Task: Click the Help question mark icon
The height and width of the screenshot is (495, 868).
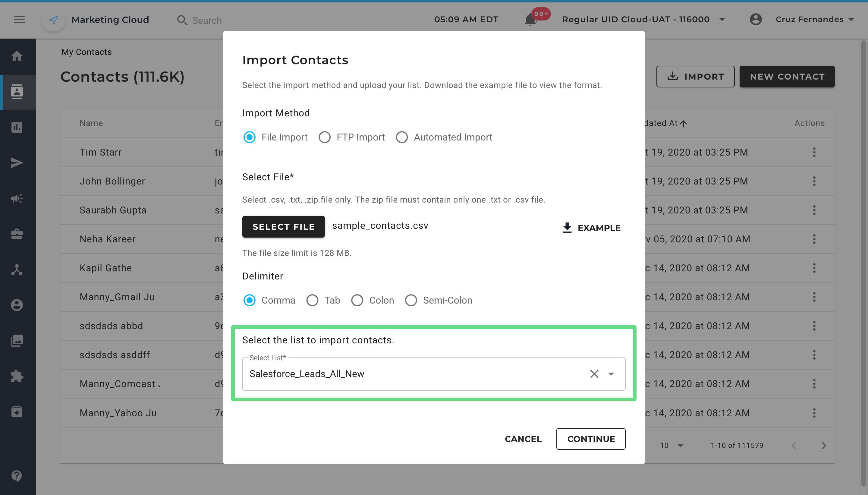Action: click(x=17, y=476)
